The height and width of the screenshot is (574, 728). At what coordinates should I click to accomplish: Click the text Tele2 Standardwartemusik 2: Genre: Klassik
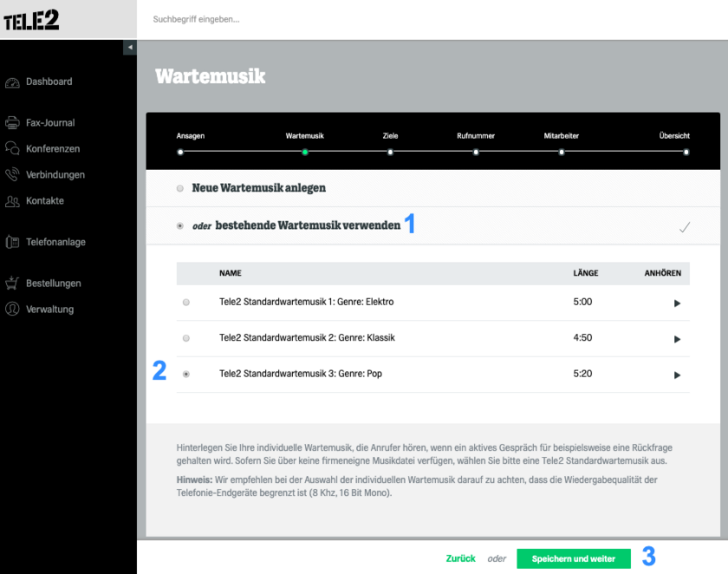(x=307, y=337)
